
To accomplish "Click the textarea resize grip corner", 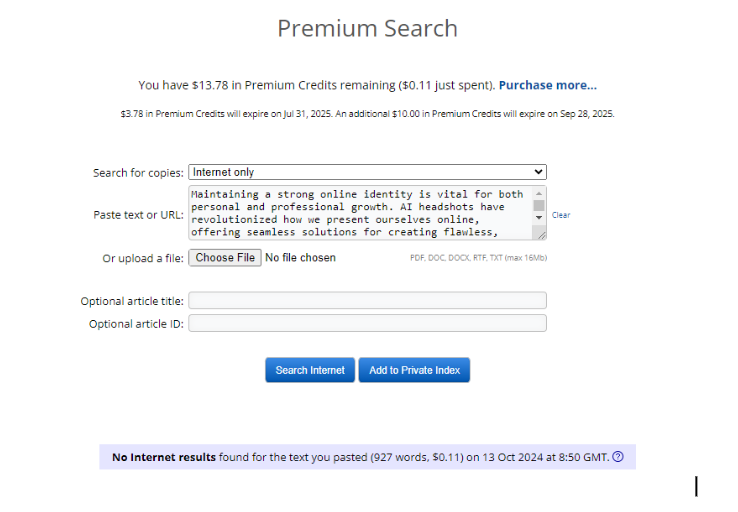I will coord(540,234).
